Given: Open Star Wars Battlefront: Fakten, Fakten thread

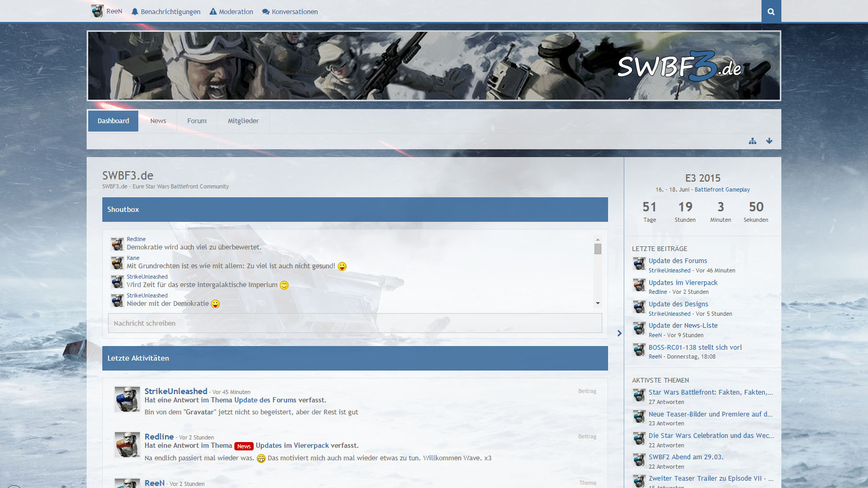Looking at the screenshot, I should click(711, 392).
